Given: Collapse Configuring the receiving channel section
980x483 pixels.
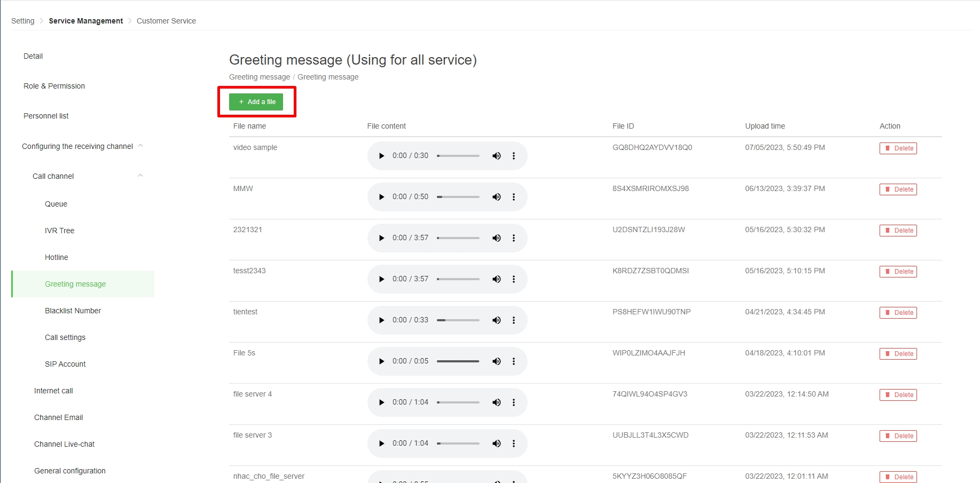Looking at the screenshot, I should (x=140, y=146).
